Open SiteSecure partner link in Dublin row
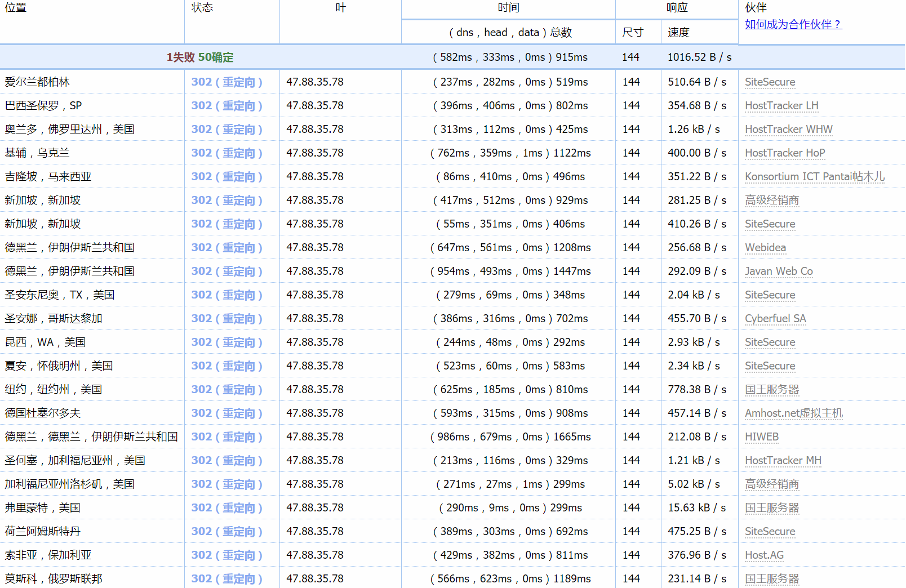The image size is (906, 588). (x=770, y=82)
